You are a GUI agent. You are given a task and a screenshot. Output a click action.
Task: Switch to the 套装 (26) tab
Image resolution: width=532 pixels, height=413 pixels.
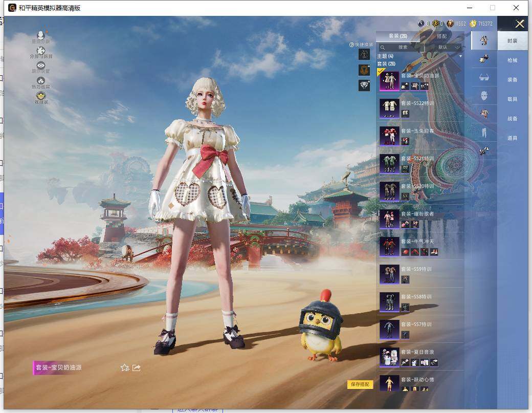point(398,36)
